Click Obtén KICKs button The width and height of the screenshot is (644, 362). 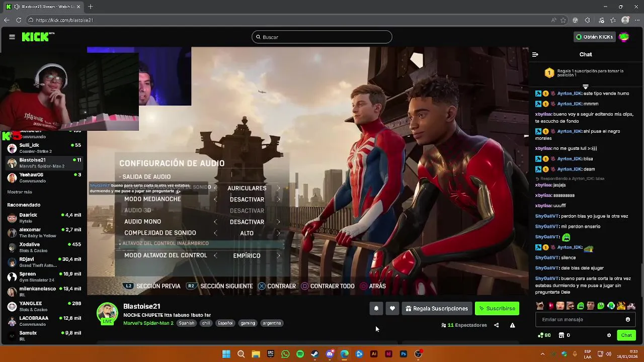[595, 37]
